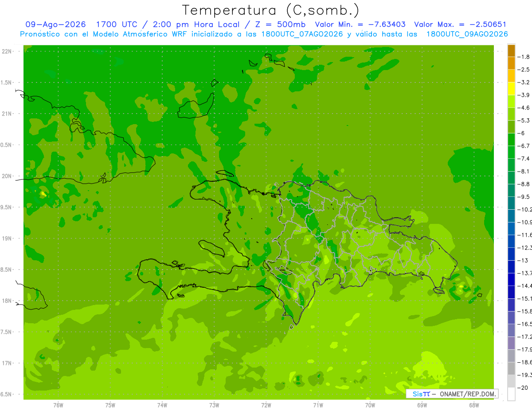Click the '18N' latitude label
The width and height of the screenshot is (532, 411).
coord(7,301)
